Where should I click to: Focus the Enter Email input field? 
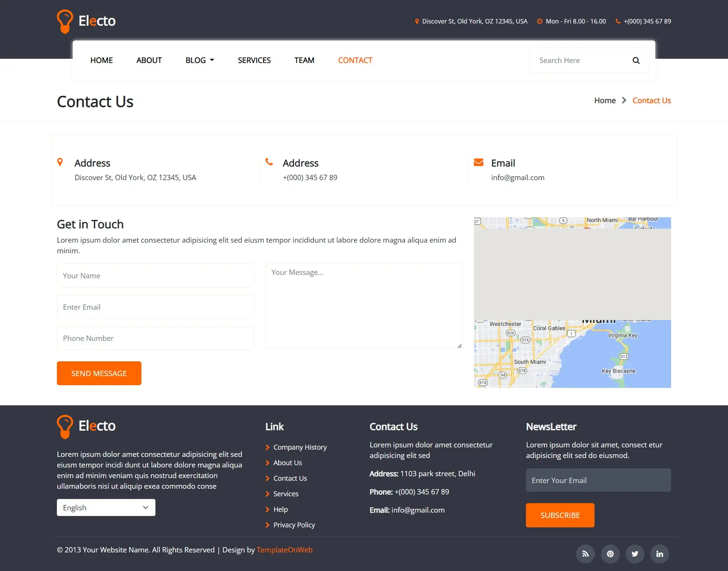155,307
